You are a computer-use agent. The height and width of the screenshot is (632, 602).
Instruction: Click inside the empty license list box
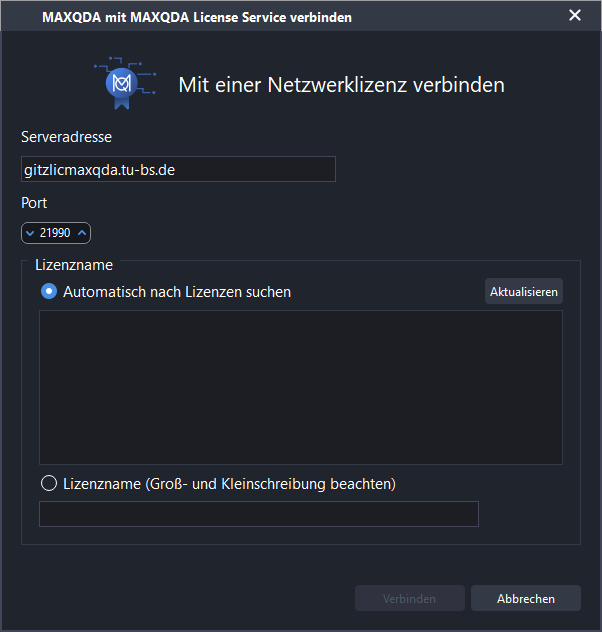pyautogui.click(x=301, y=387)
